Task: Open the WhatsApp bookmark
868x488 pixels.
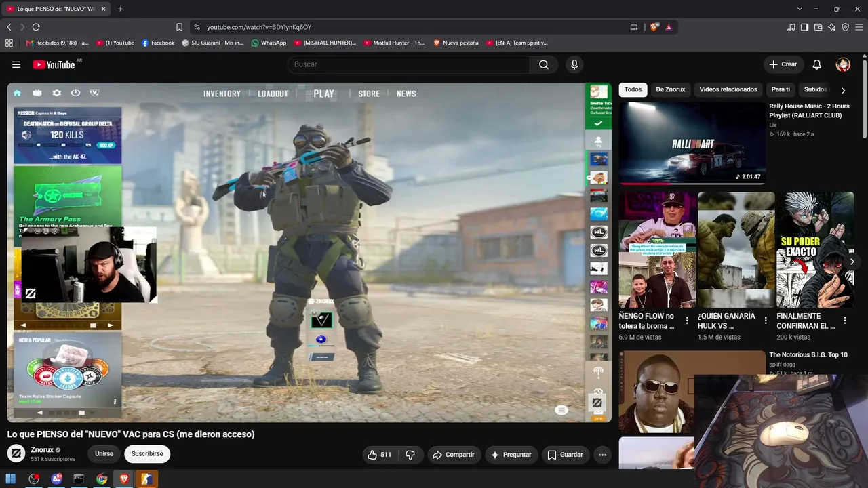Action: [269, 43]
